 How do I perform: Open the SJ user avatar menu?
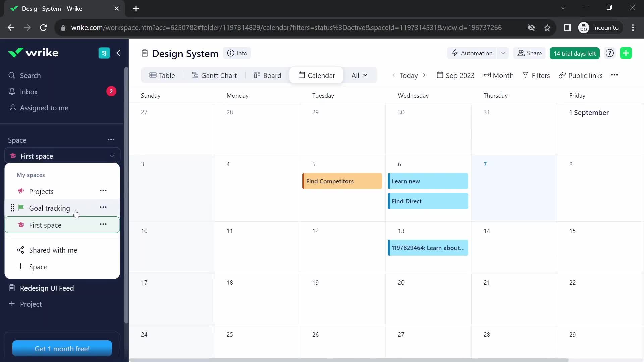104,53
